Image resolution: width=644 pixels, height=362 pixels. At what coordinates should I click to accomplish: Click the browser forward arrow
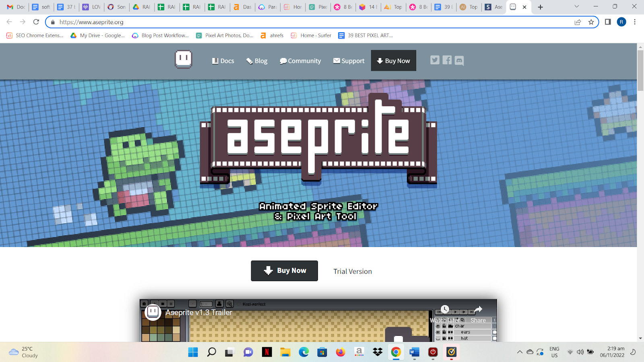click(23, 22)
